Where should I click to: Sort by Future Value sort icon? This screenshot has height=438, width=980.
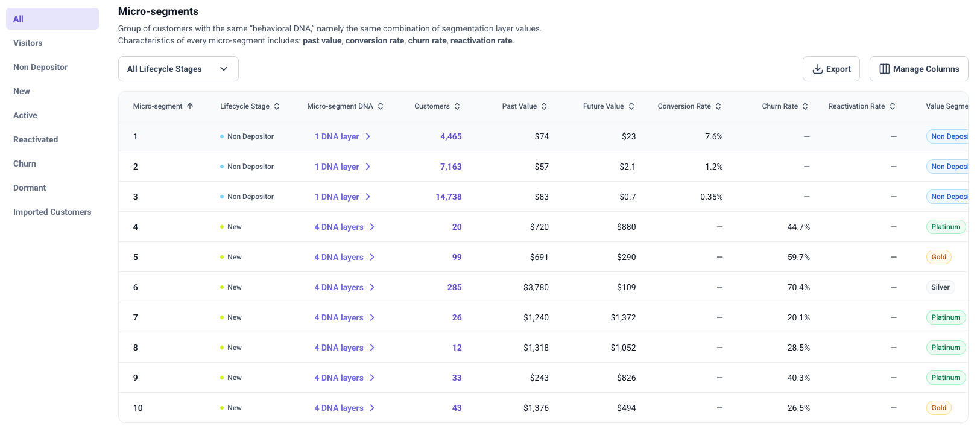click(631, 106)
